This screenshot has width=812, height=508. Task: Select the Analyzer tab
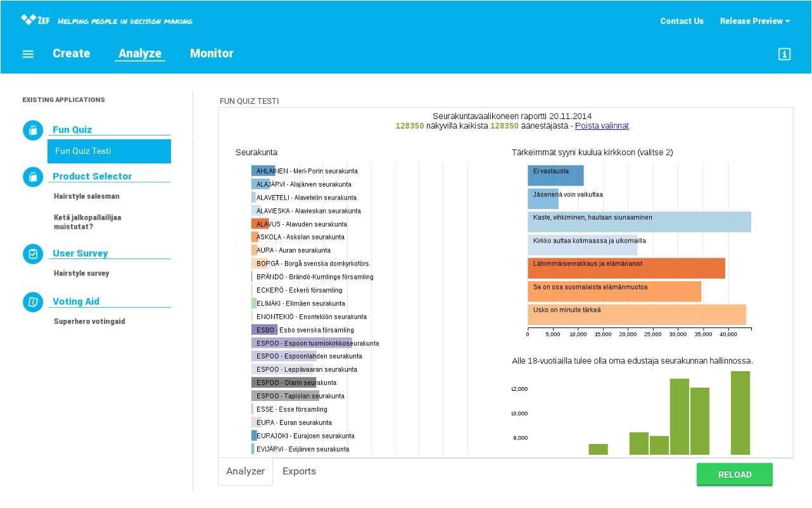[x=245, y=471]
